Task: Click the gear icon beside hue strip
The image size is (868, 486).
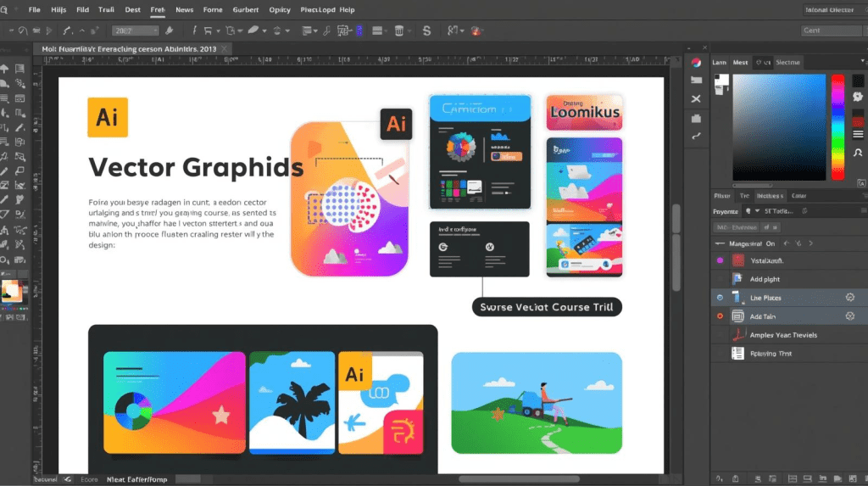Action: pos(858,97)
